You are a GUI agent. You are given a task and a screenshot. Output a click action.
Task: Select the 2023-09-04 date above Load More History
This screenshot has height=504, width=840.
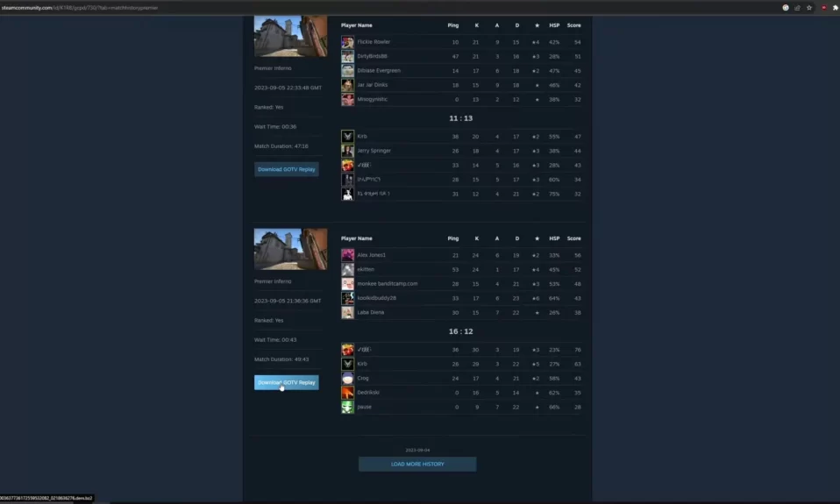point(417,451)
